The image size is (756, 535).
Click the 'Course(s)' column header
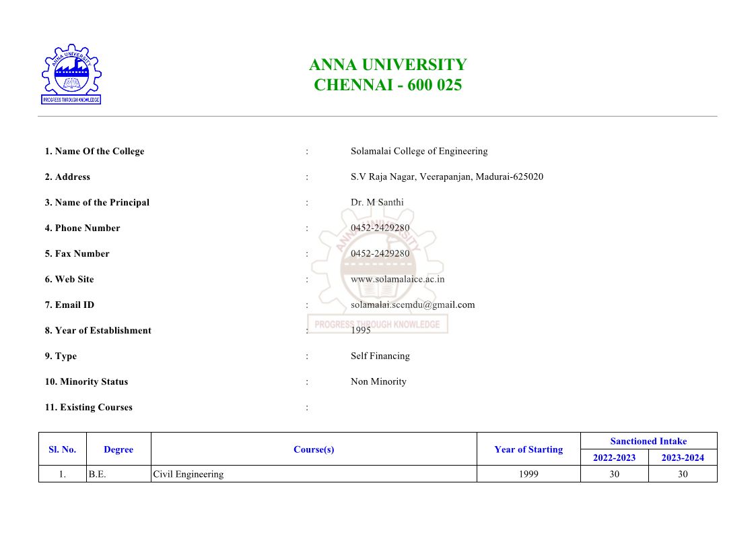[x=314, y=449]
